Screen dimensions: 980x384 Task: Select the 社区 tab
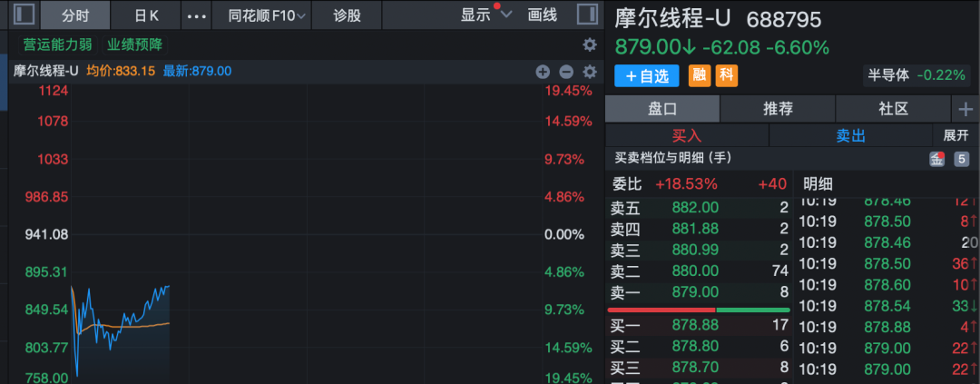click(x=893, y=110)
